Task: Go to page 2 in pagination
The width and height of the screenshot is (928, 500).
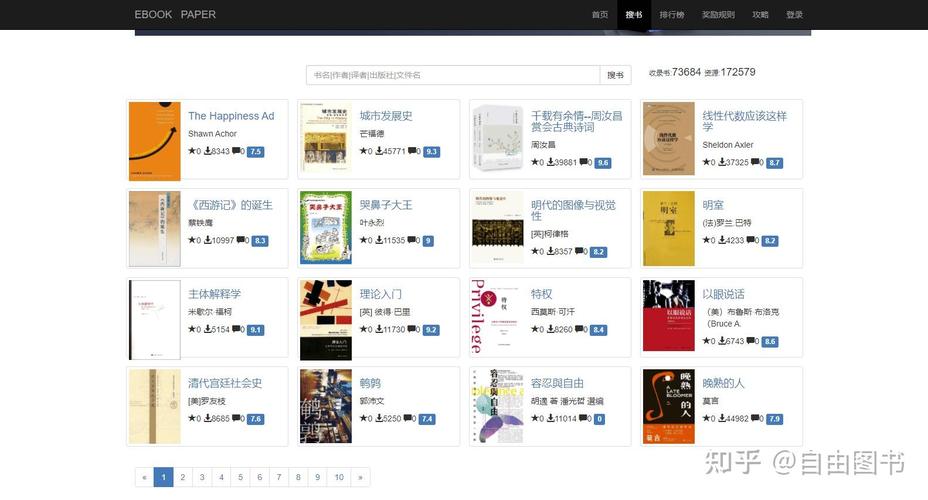Action: (x=183, y=478)
